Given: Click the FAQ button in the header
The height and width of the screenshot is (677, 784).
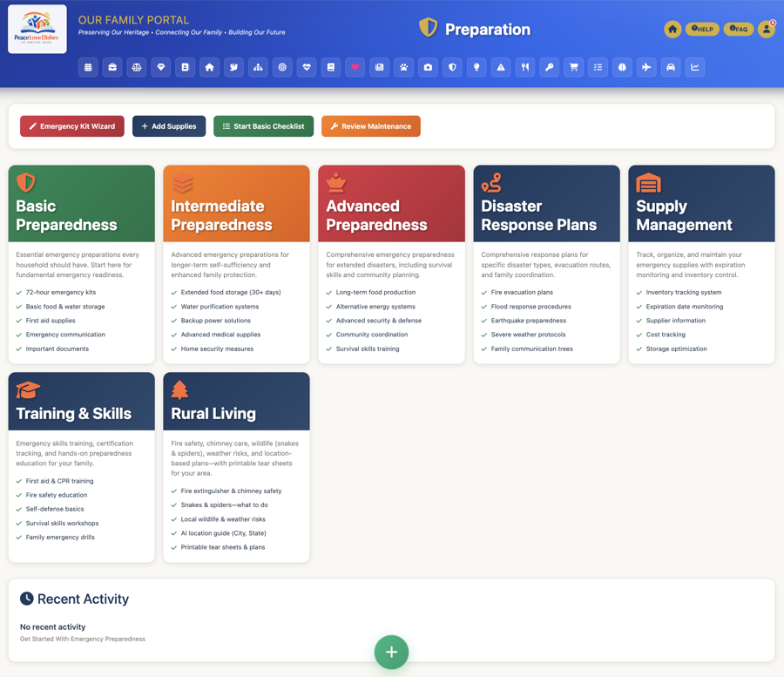Looking at the screenshot, I should point(739,29).
